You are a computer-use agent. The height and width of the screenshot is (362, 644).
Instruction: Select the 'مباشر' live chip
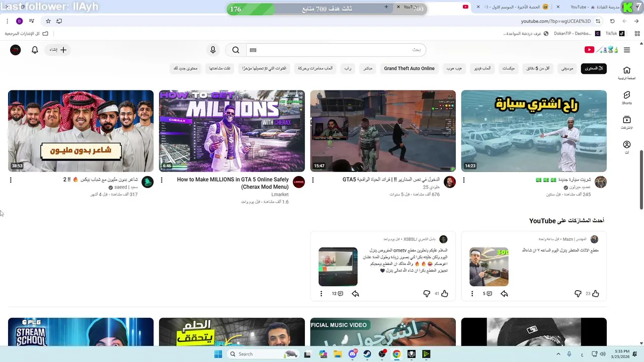[x=368, y=68]
